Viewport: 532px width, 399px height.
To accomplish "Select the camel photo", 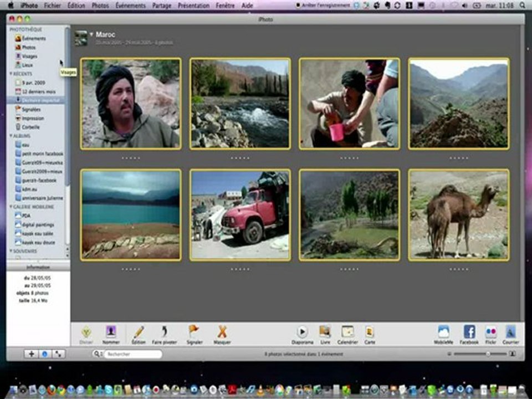I will (459, 215).
